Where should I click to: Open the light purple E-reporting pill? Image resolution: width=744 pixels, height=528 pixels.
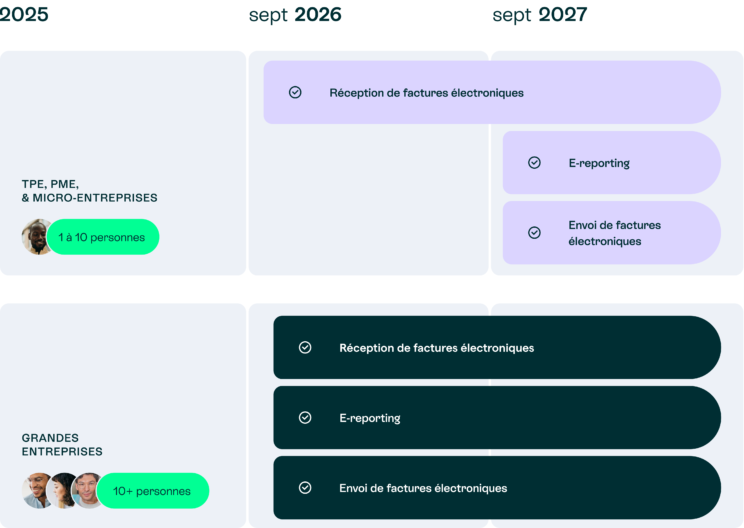(612, 162)
